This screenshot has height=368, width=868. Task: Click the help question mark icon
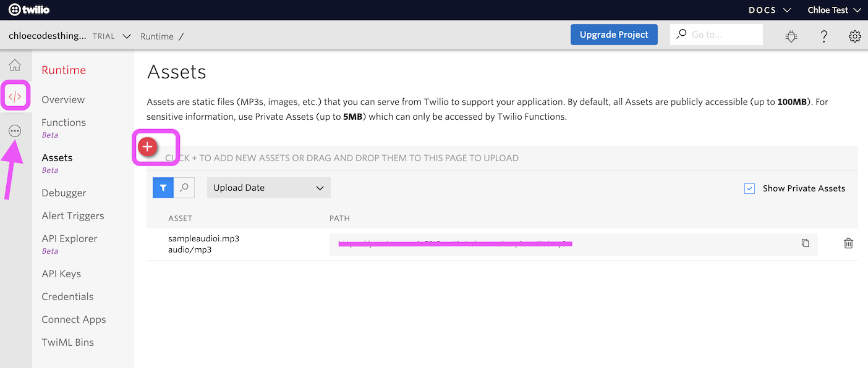pyautogui.click(x=823, y=36)
